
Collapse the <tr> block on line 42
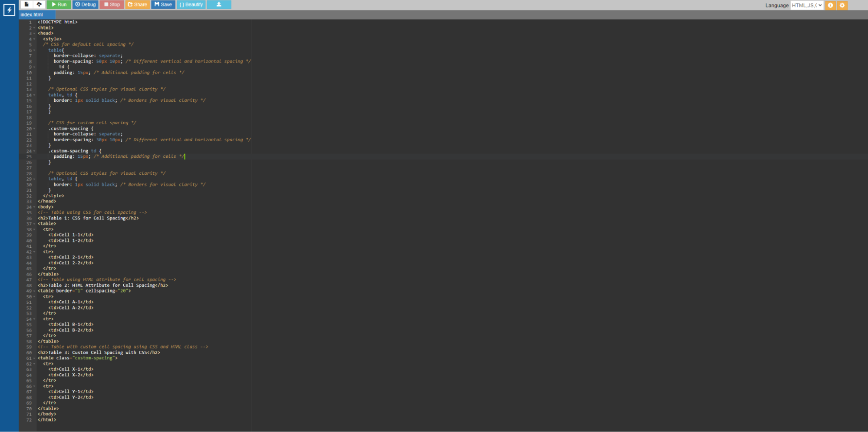(x=34, y=252)
